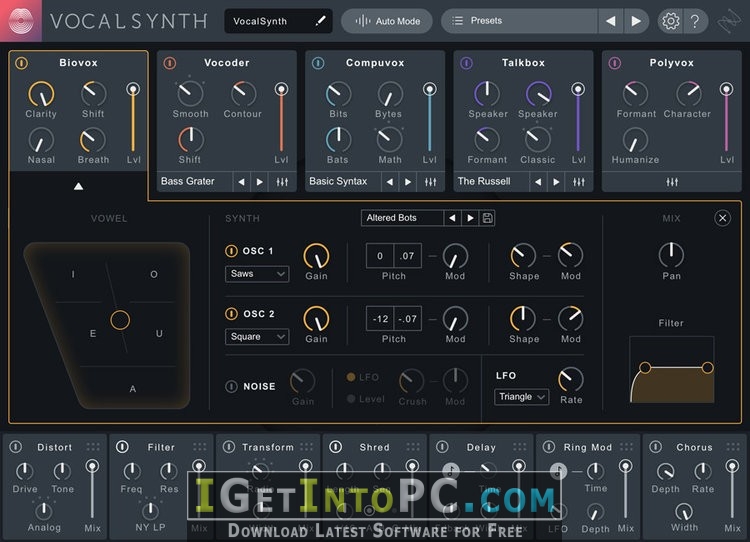750x542 pixels.
Task: Enable Auto Mode
Action: click(x=387, y=21)
